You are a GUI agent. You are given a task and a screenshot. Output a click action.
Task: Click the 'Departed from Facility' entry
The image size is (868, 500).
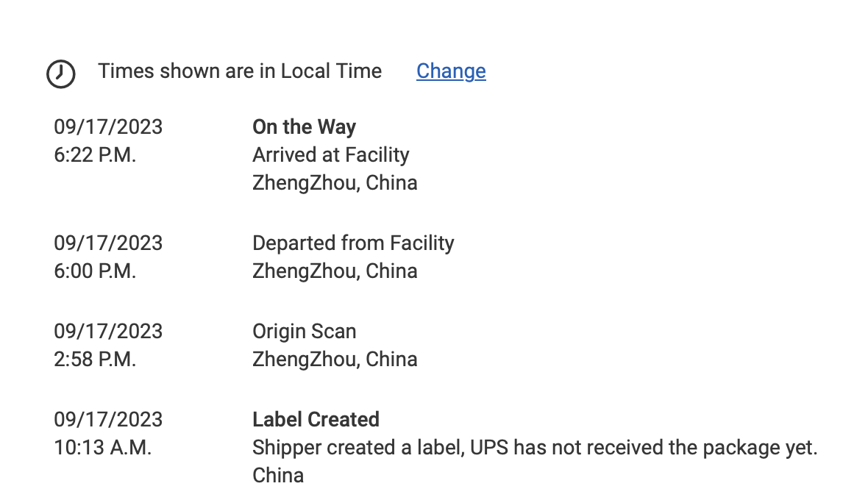pos(353,243)
